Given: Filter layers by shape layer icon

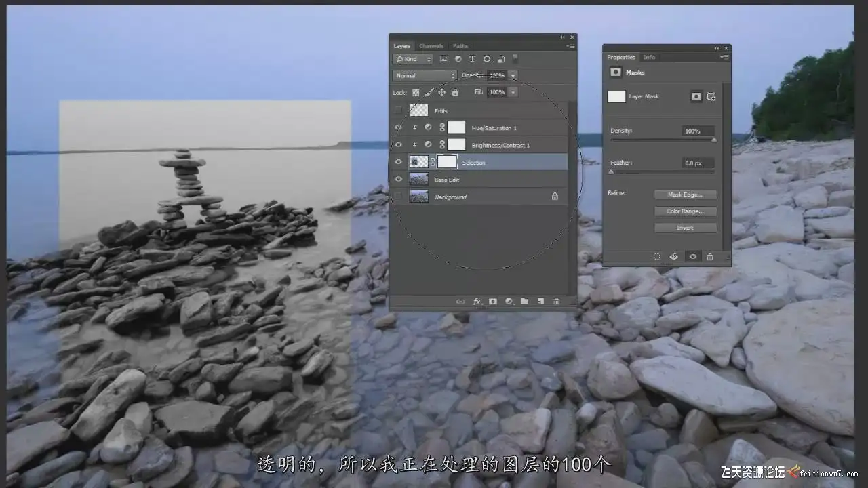Looking at the screenshot, I should coord(487,59).
